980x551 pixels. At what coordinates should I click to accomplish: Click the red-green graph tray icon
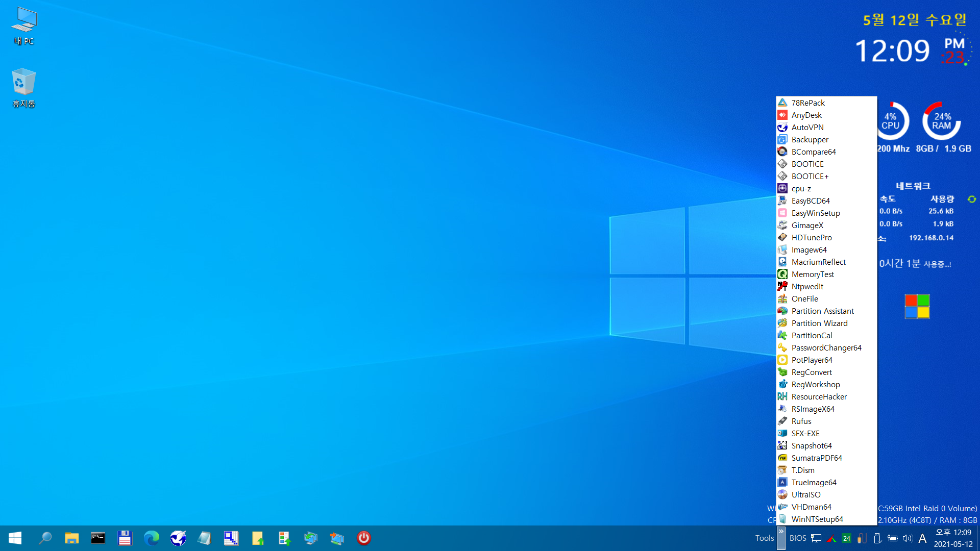point(831,538)
